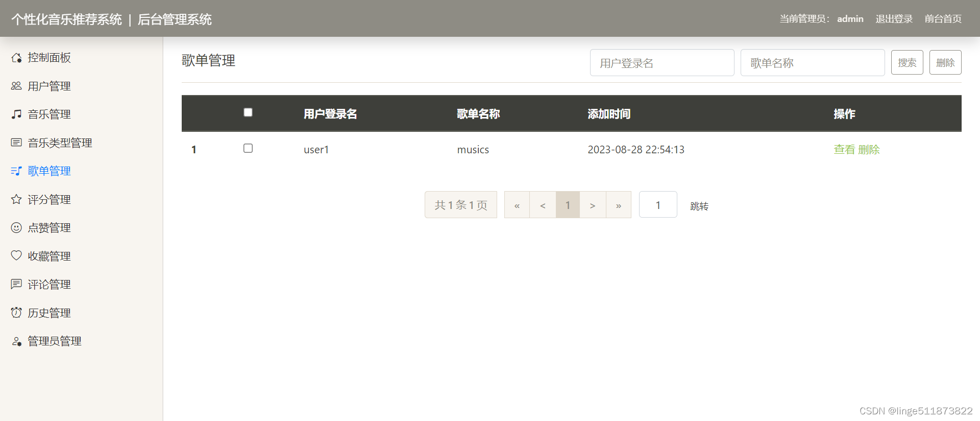Select 歌单管理 in the sidebar
The width and height of the screenshot is (980, 421).
tap(50, 171)
